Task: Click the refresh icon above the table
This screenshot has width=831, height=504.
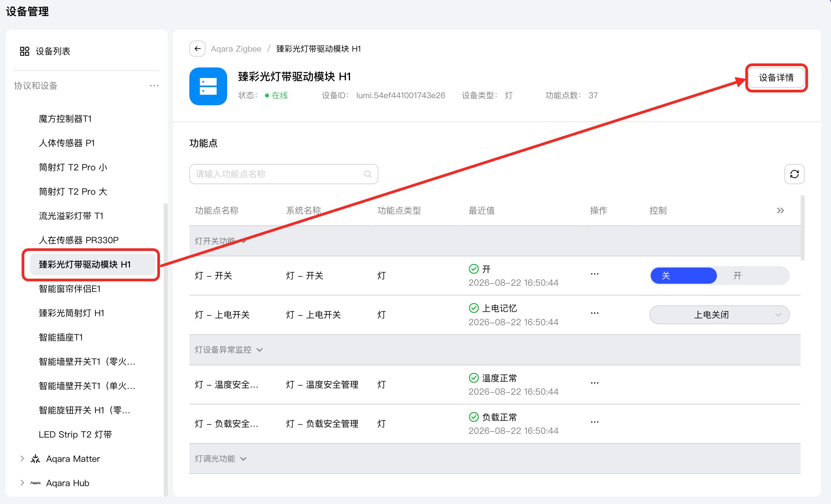Action: pyautogui.click(x=794, y=174)
